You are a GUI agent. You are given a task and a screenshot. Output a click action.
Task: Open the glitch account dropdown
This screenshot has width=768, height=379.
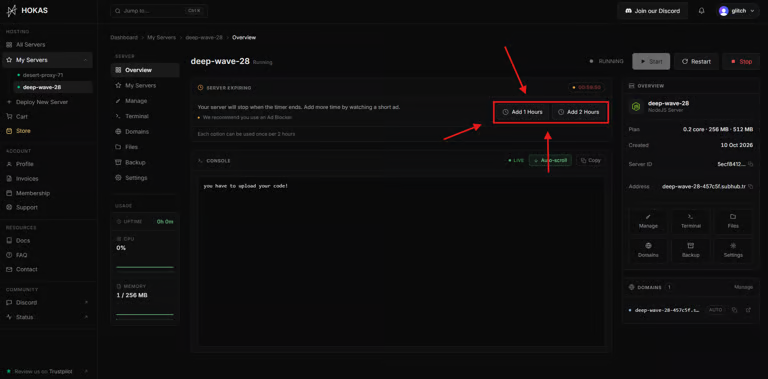pyautogui.click(x=738, y=11)
